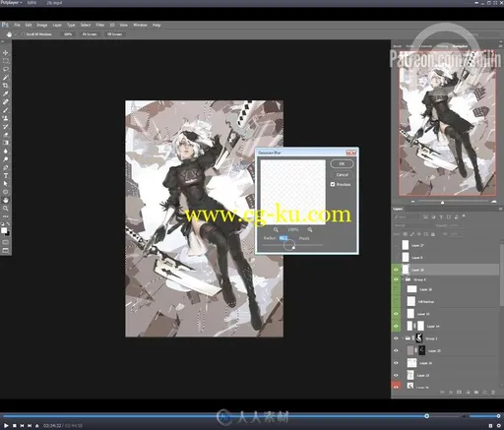Screen dimensions: 504x430
Task: Open the Image menu
Action: [41, 25]
